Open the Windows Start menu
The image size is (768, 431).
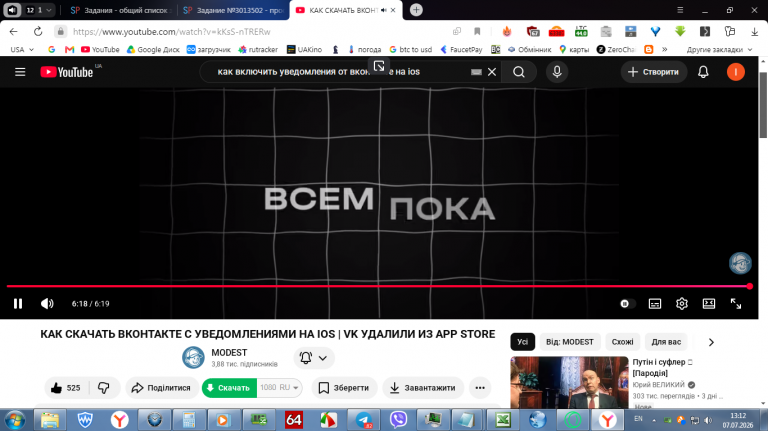click(15, 420)
